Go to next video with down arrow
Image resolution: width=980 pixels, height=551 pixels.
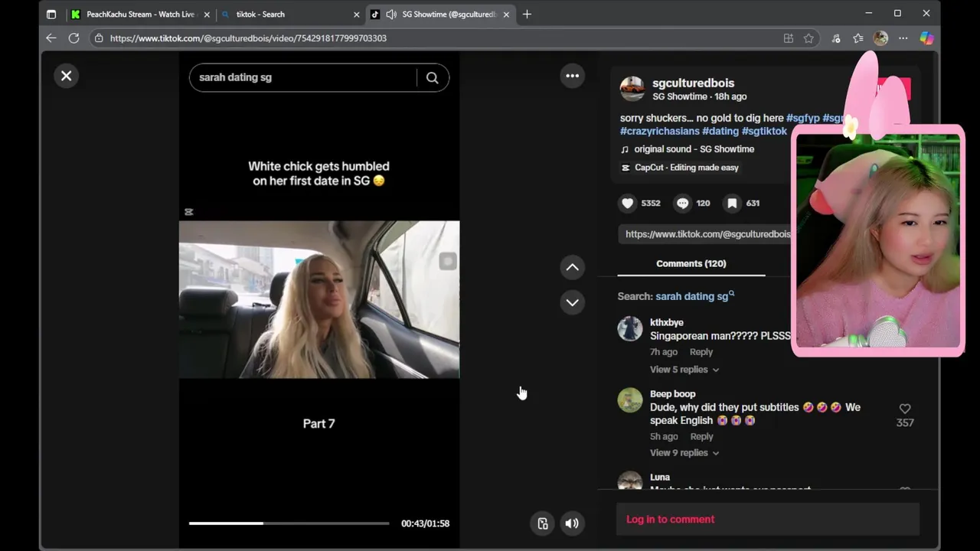coord(572,302)
